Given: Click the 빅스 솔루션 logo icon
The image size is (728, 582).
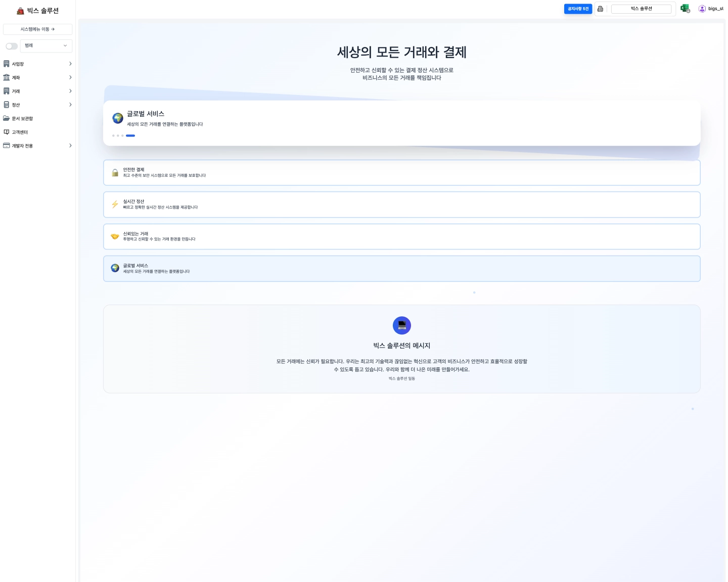Looking at the screenshot, I should click(x=20, y=10).
